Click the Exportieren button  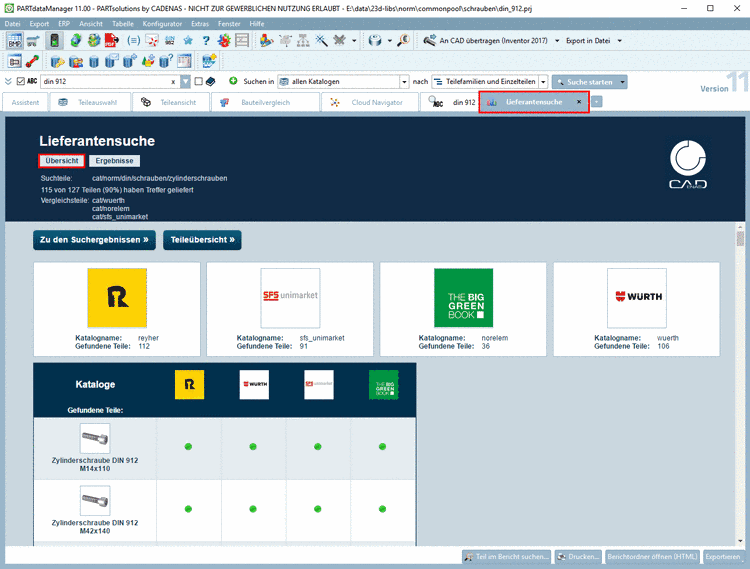click(x=722, y=557)
